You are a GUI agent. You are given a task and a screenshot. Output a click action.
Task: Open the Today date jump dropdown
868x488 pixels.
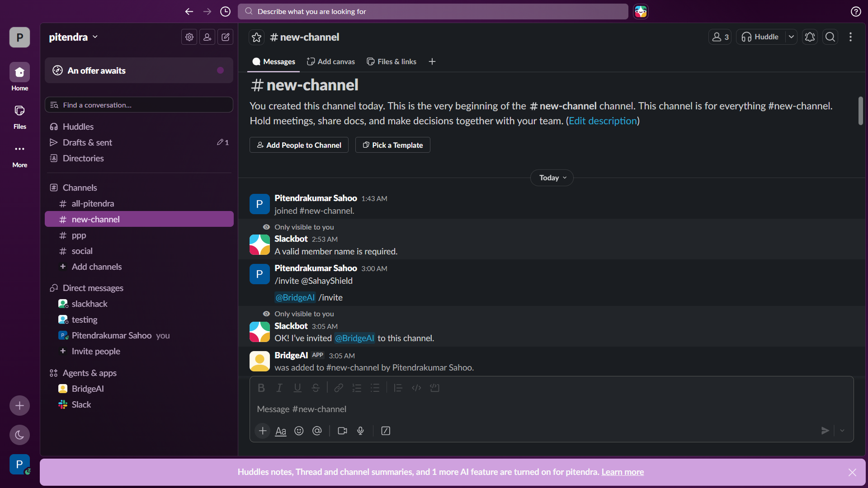(x=552, y=178)
